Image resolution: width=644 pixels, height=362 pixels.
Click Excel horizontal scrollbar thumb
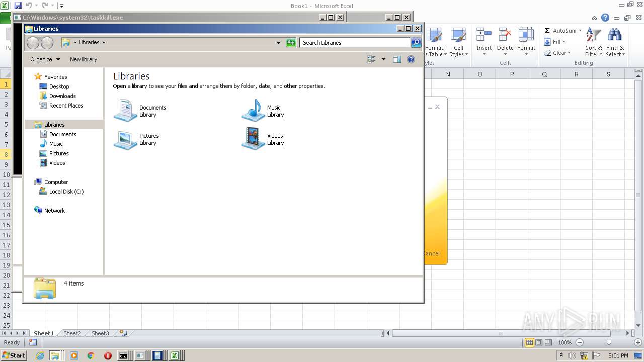coord(501,333)
